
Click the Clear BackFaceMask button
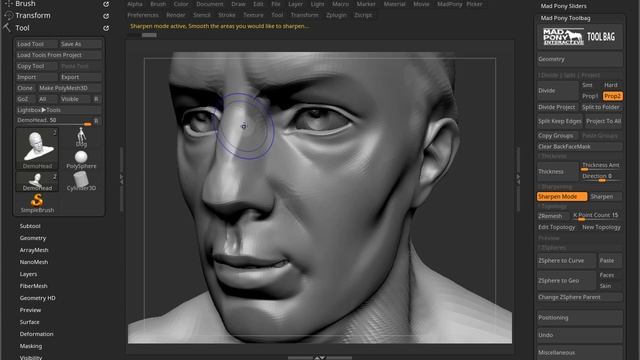tap(580, 147)
